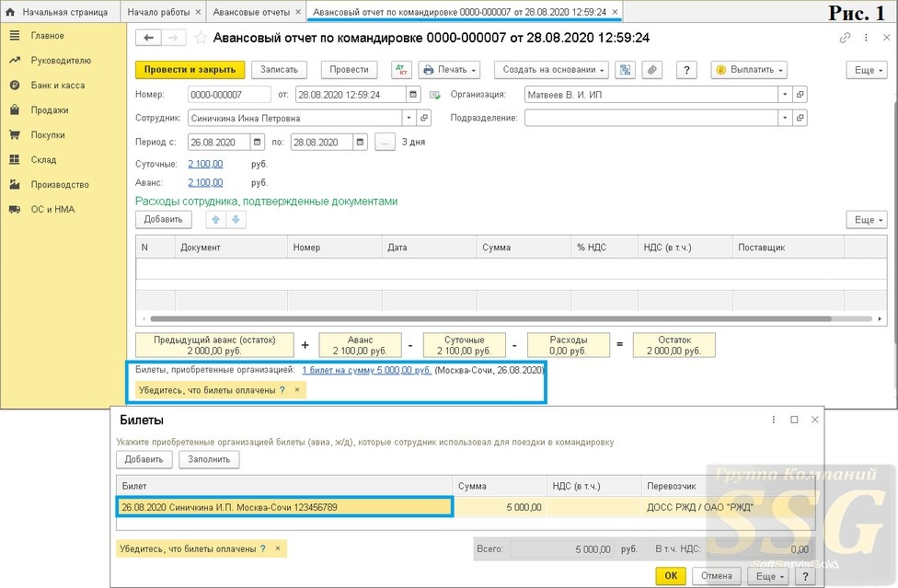Mark document as favorite with star
The image size is (898, 588).
click(x=201, y=38)
